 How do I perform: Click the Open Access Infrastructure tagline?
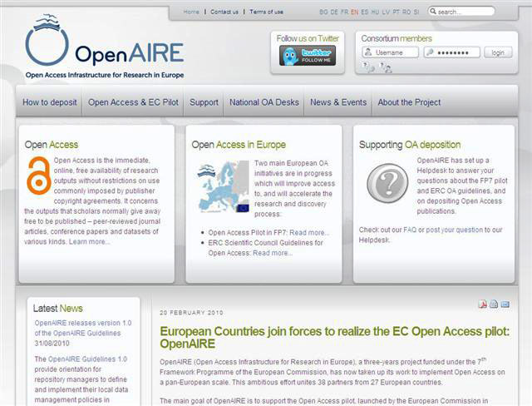105,75
